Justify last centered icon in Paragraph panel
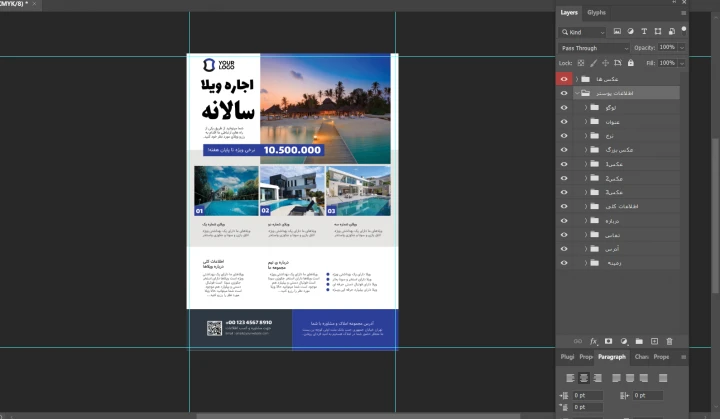The width and height of the screenshot is (720, 419). tap(630, 378)
